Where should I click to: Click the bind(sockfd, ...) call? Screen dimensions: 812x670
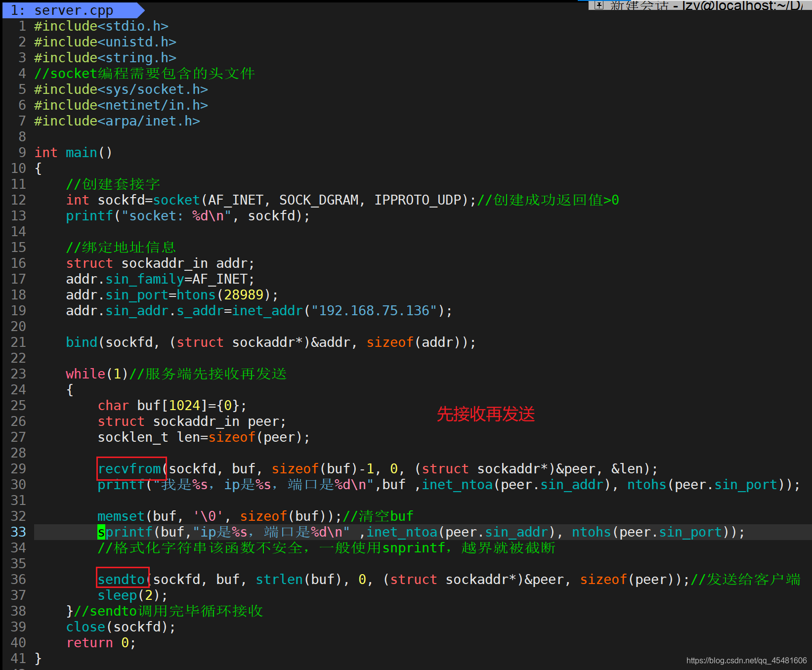(271, 342)
